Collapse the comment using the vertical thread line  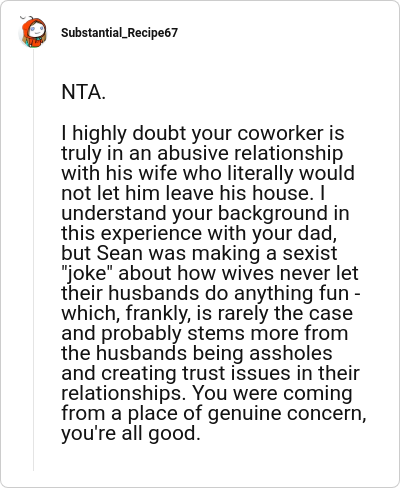tap(33, 260)
